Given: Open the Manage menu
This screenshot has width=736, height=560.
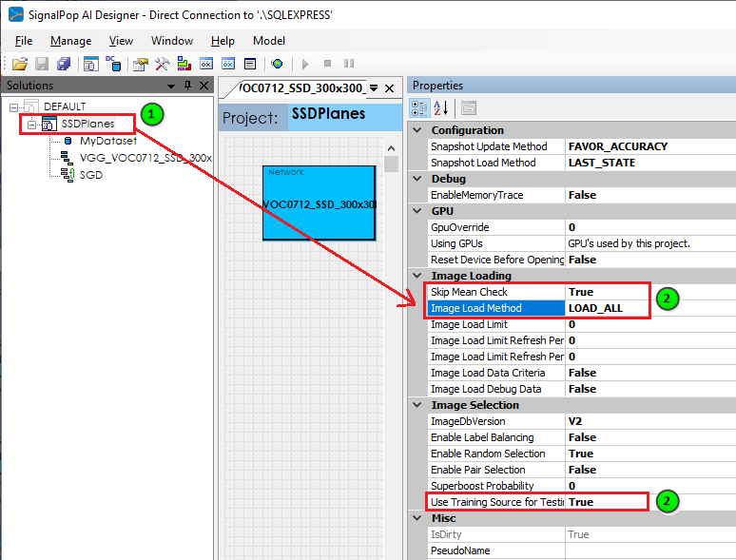Looking at the screenshot, I should [70, 41].
